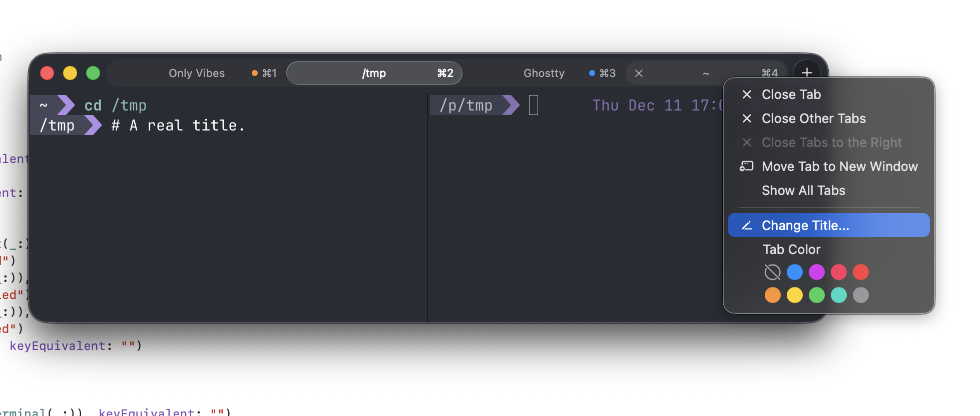Click the right terminal pane's cursor prompt
The image size is (980, 416).
pos(533,105)
